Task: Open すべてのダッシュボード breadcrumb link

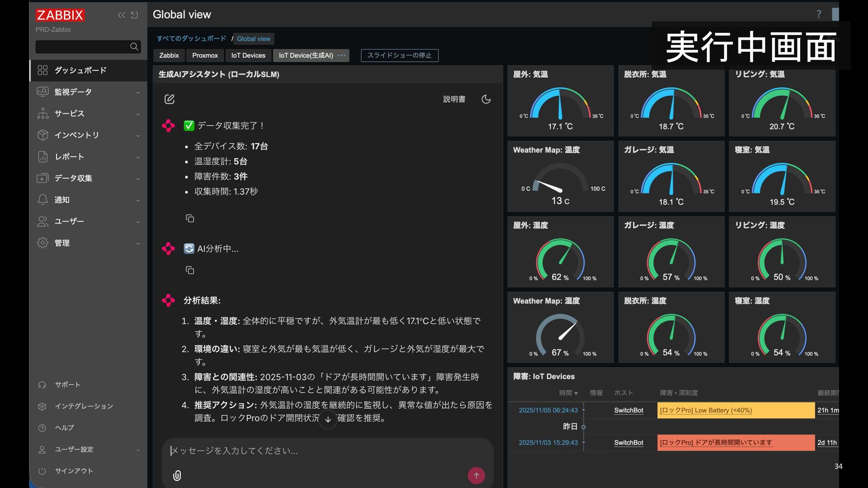Action: pos(191,38)
